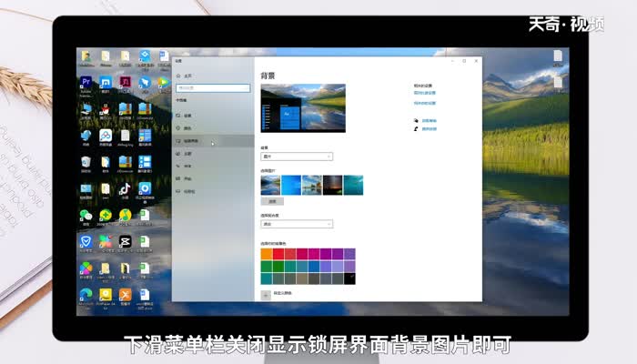Click the 获取帮助 Get help link
The image size is (637, 364).
(429, 121)
